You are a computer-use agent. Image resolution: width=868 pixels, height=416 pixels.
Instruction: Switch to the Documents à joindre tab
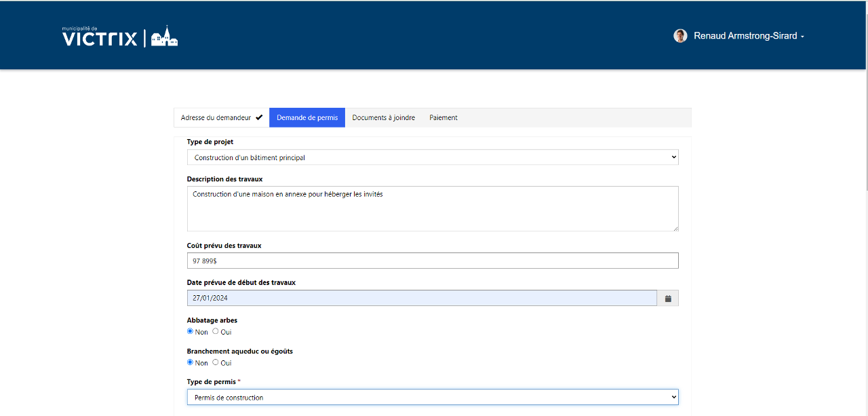tap(384, 117)
